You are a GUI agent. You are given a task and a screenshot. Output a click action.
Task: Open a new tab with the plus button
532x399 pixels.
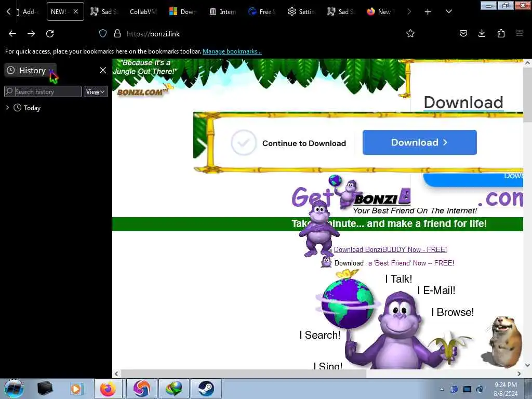click(428, 12)
